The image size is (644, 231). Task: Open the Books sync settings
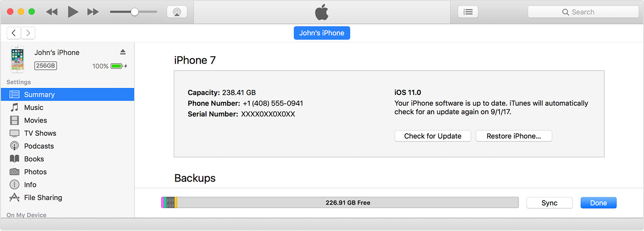pos(67,159)
